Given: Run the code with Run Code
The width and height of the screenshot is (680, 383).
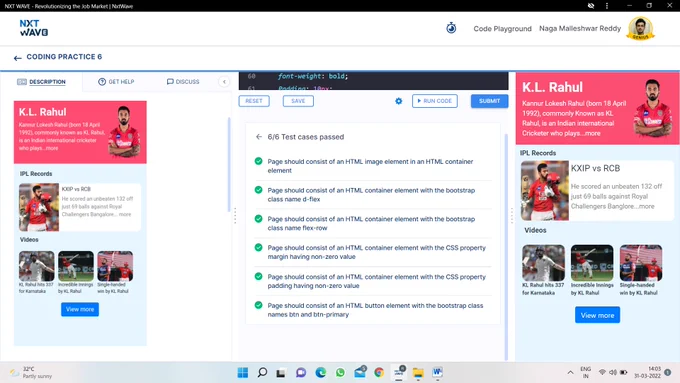Looking at the screenshot, I should [x=435, y=101].
